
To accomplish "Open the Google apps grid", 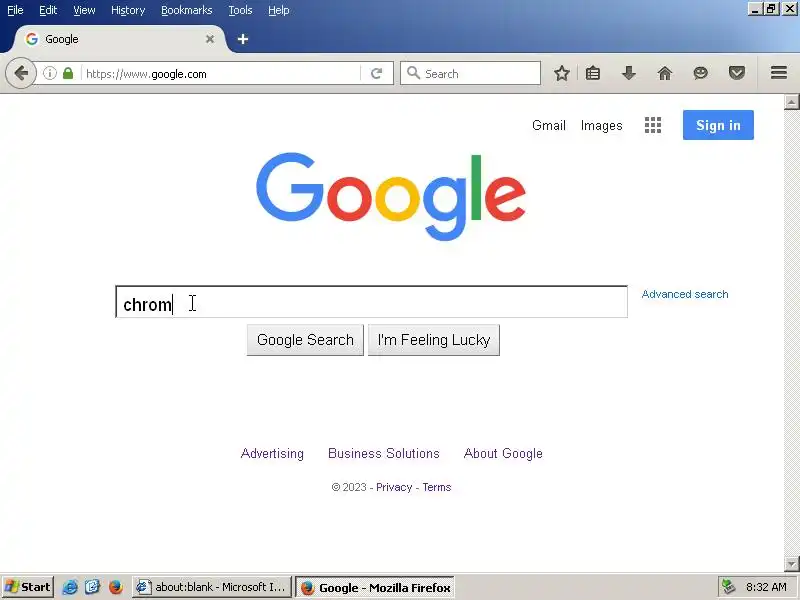I will 653,125.
